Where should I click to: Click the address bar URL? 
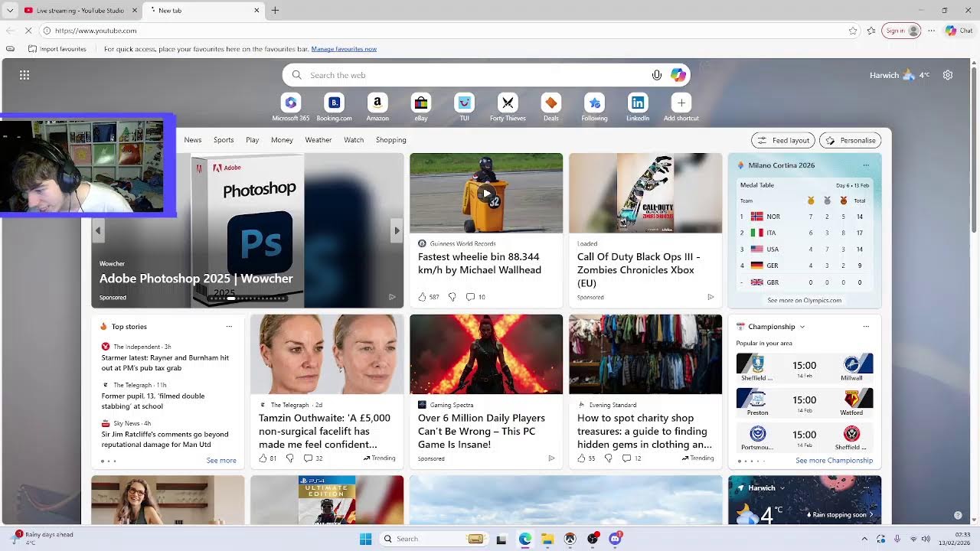tap(96, 31)
